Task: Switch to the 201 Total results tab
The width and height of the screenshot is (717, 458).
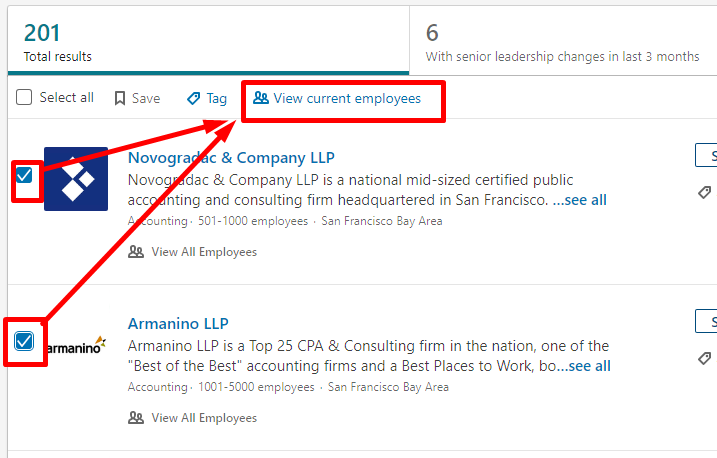Action: 208,41
